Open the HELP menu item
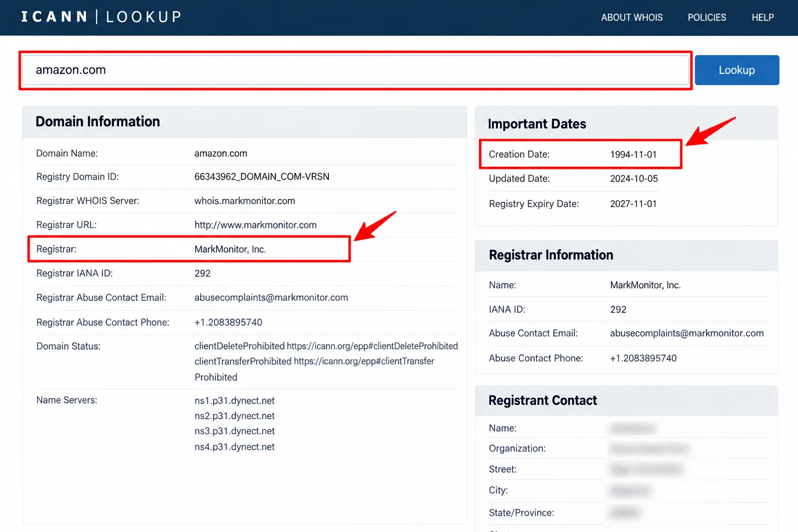The height and width of the screenshot is (532, 798). 763,18
